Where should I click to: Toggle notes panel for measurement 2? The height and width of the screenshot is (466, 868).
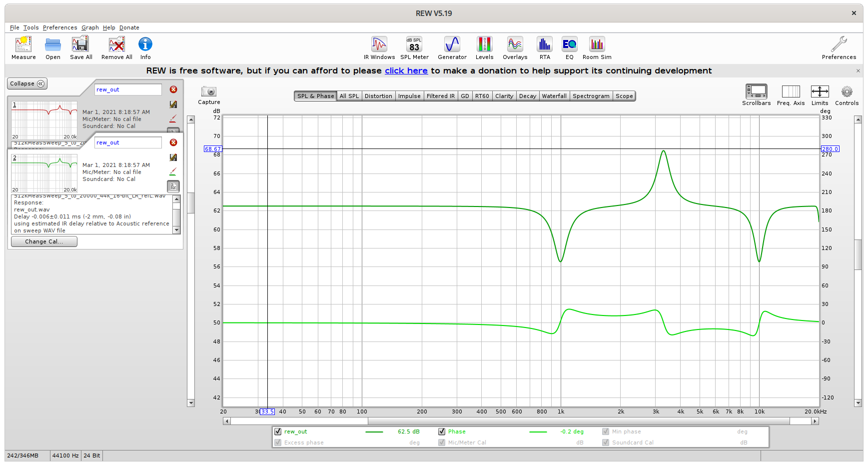[x=173, y=186]
